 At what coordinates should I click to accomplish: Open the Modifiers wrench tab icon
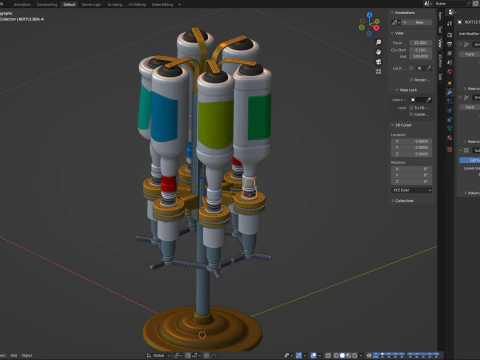click(450, 92)
